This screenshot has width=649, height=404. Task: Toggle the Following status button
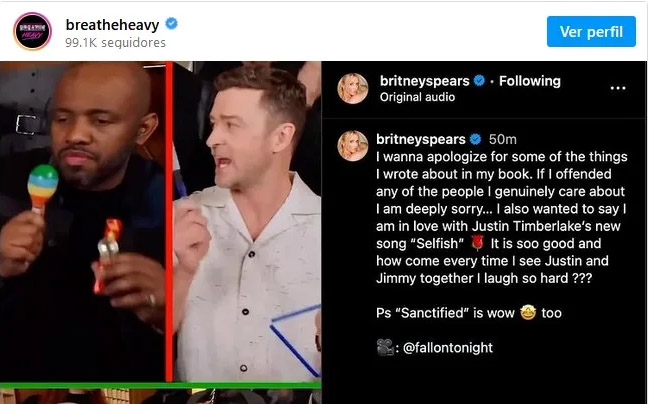point(530,81)
